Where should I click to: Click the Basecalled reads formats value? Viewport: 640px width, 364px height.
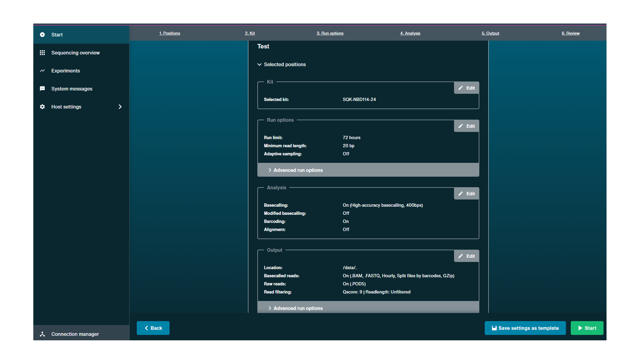pyautogui.click(x=399, y=276)
